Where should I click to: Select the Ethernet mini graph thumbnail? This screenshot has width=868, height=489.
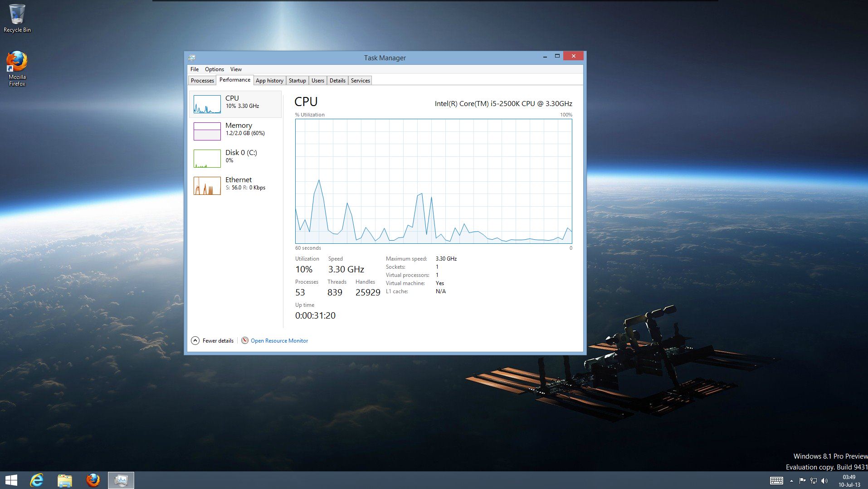[207, 186]
